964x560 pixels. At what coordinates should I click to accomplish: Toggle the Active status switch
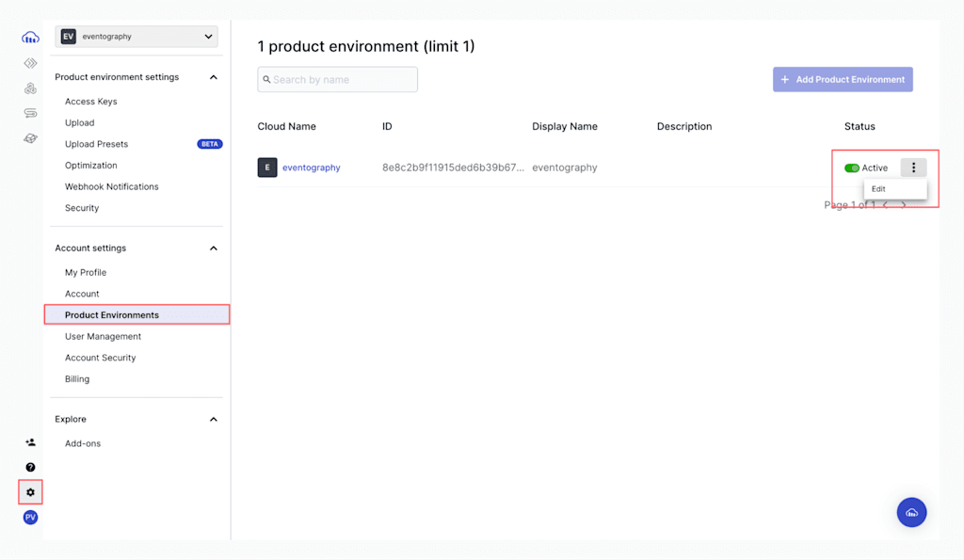[852, 168]
